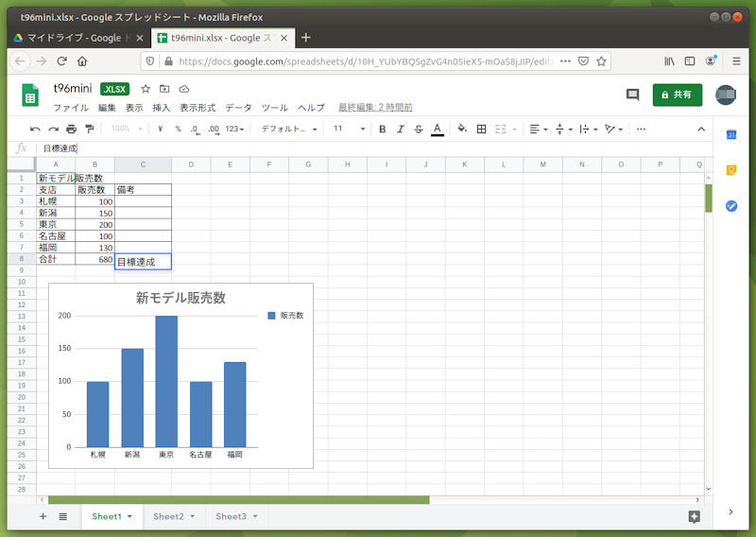Open Keep in side panel

click(730, 170)
